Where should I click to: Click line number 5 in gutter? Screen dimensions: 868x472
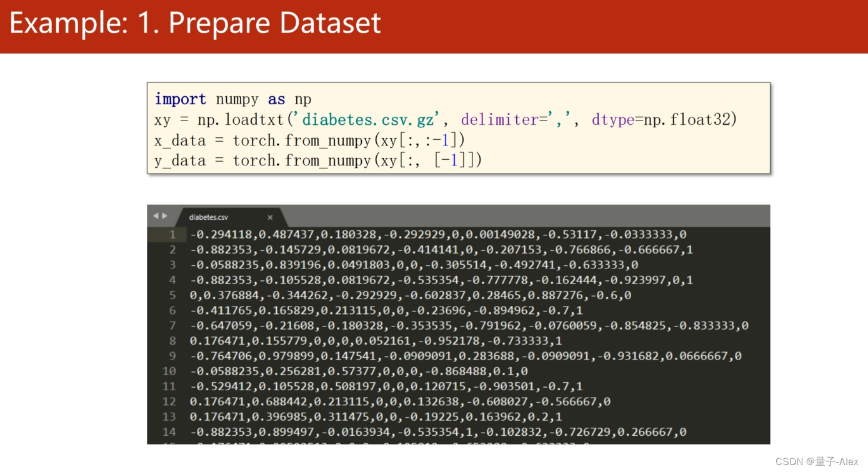pos(172,295)
